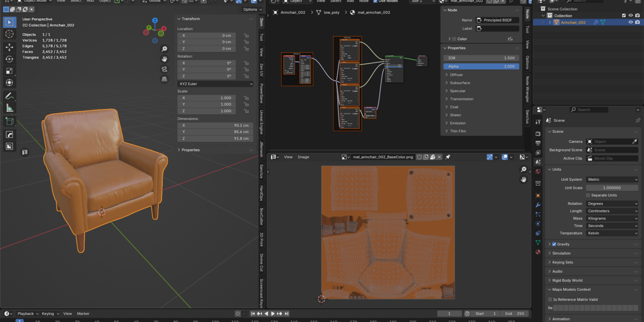644x322 pixels.
Task: Expand the Rigid Body World panel
Action: 567,280
